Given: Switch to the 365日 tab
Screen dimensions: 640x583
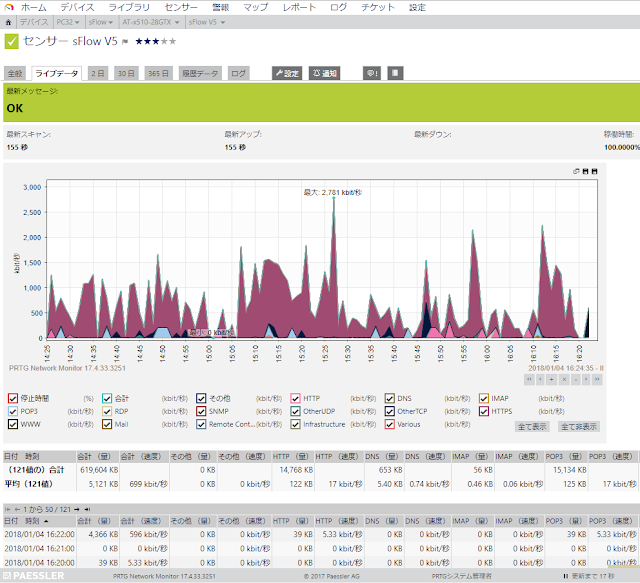Looking at the screenshot, I should coord(158,73).
